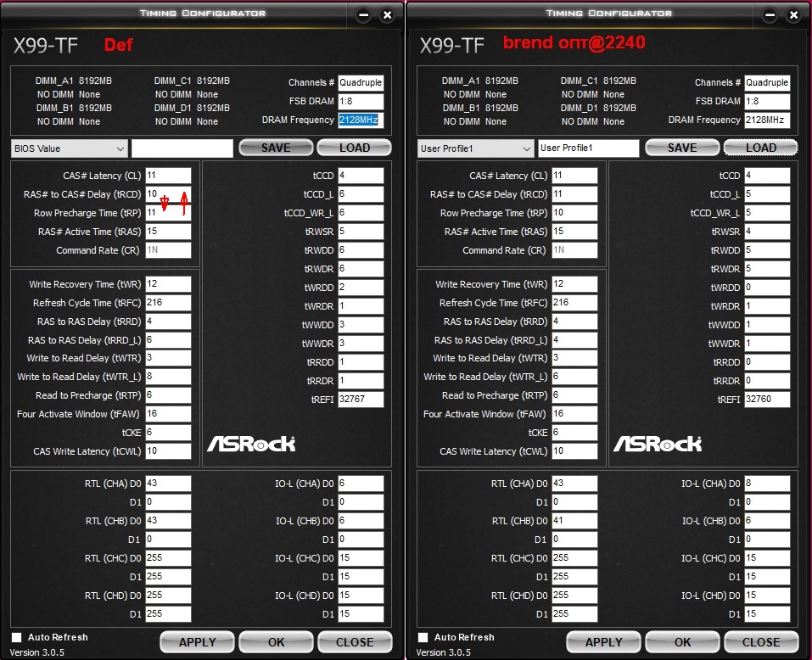Click RTL (CHC) D0 255 in left window
Viewport: 812px width, 660px height.
pos(168,558)
